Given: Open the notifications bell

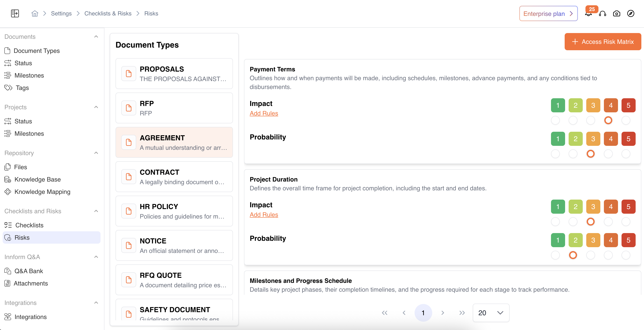Looking at the screenshot, I should point(588,14).
